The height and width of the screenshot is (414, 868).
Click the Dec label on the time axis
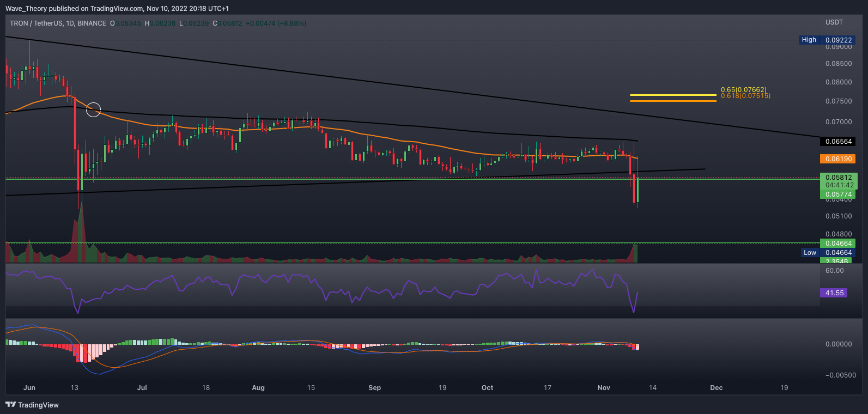point(716,388)
